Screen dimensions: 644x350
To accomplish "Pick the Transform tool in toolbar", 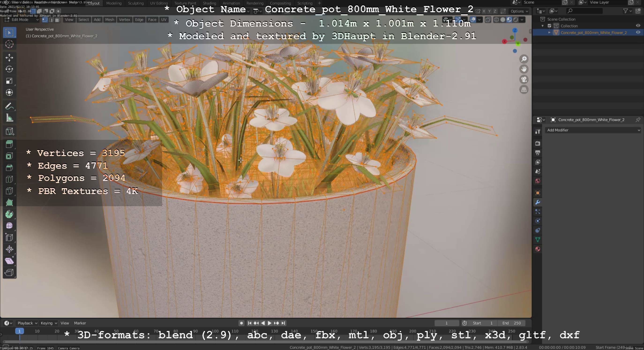I will point(10,93).
